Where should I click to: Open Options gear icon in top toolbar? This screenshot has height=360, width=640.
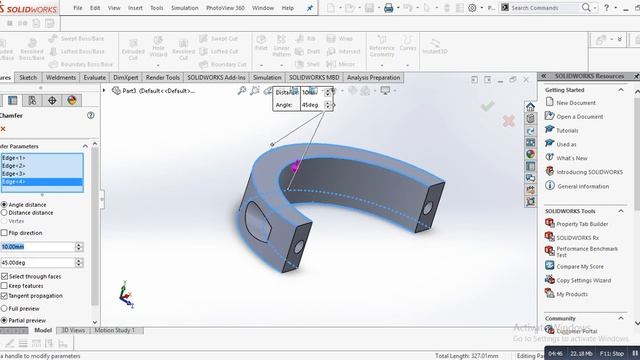(472, 8)
